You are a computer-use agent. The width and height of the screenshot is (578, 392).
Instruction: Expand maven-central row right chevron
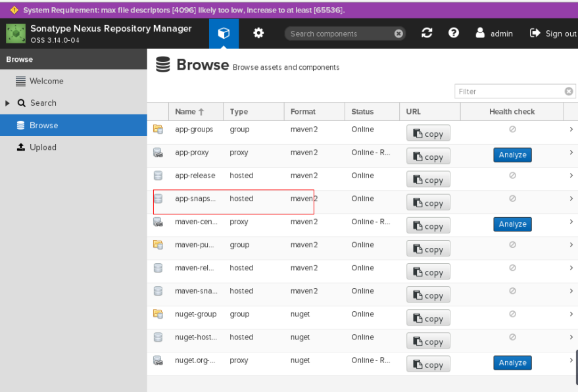pyautogui.click(x=571, y=222)
